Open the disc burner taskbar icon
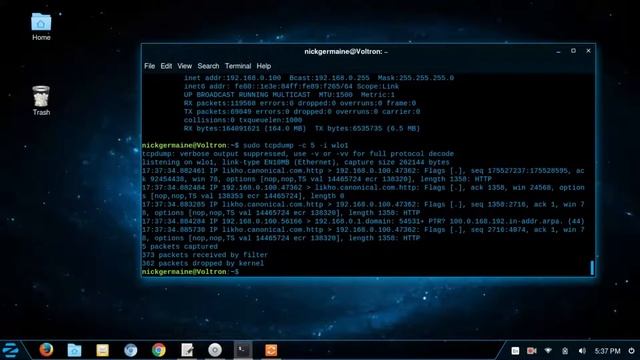640x360 pixels. [x=215, y=350]
